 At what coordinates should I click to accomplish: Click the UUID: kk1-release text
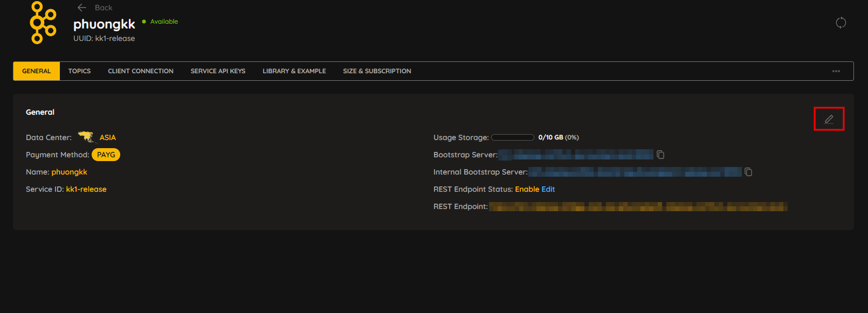104,38
